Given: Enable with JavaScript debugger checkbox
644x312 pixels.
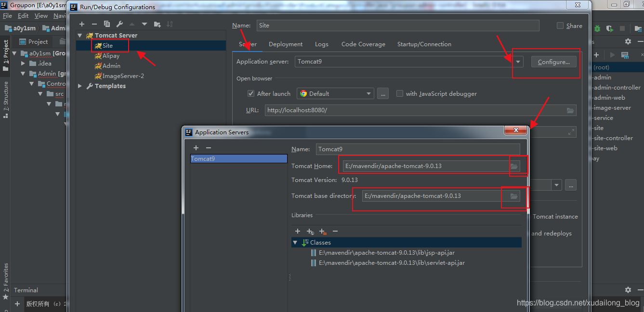Looking at the screenshot, I should pos(399,93).
